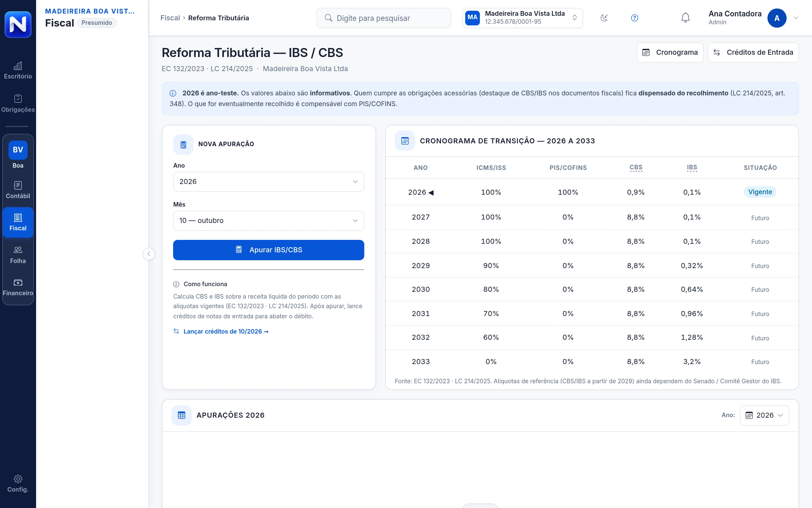Toggle dark mode moon icon
812x508 pixels.
604,18
